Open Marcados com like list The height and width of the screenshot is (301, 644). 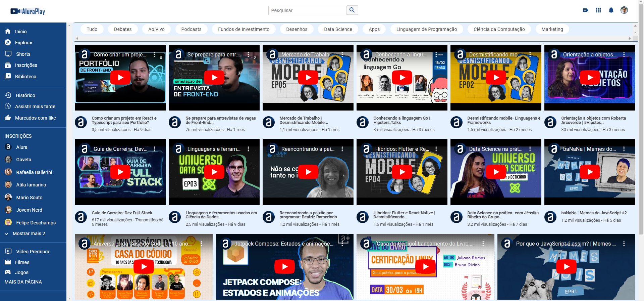(35, 118)
